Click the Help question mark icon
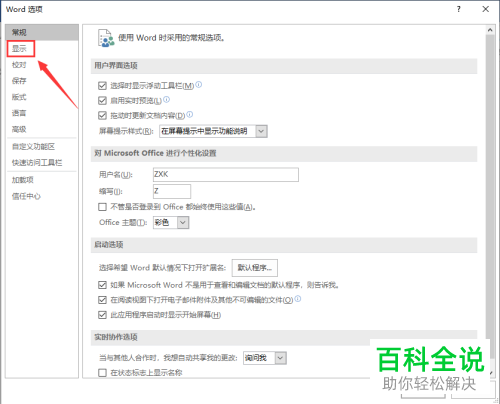The image size is (500, 404). [459, 9]
